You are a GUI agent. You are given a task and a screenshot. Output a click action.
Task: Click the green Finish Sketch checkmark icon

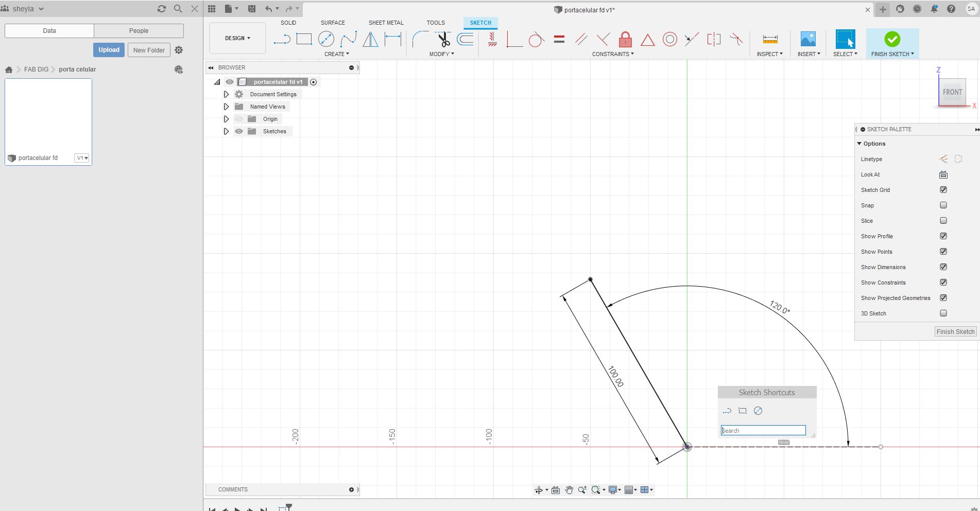(x=892, y=39)
